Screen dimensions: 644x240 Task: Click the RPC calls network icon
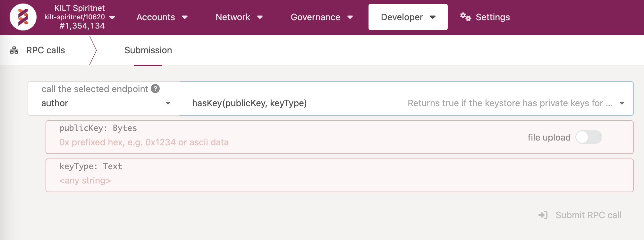point(14,50)
